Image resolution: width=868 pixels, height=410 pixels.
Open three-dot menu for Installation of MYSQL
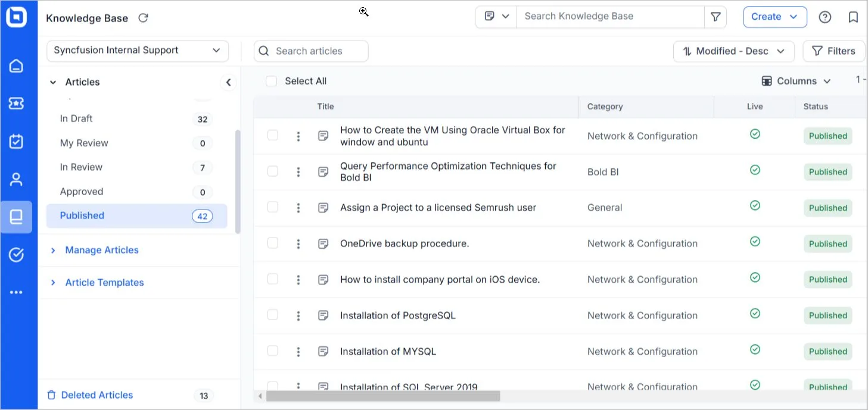click(298, 352)
